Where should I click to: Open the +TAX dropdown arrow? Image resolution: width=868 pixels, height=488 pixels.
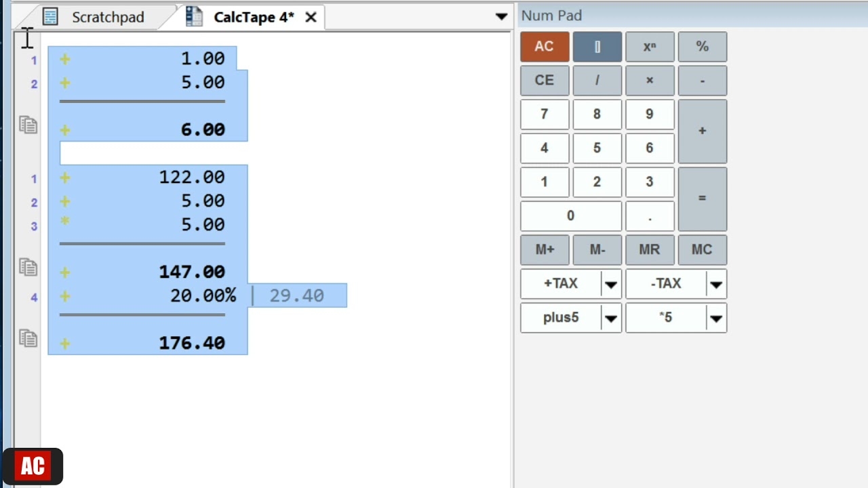611,285
